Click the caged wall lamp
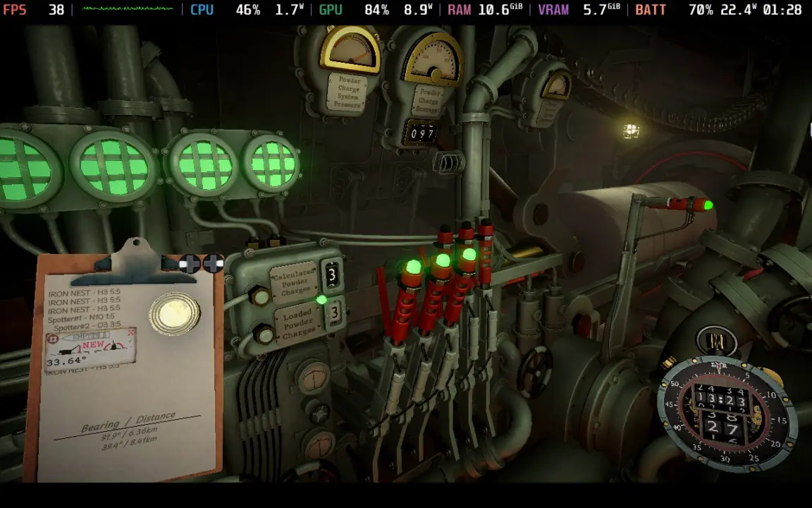The width and height of the screenshot is (812, 508). click(x=630, y=131)
